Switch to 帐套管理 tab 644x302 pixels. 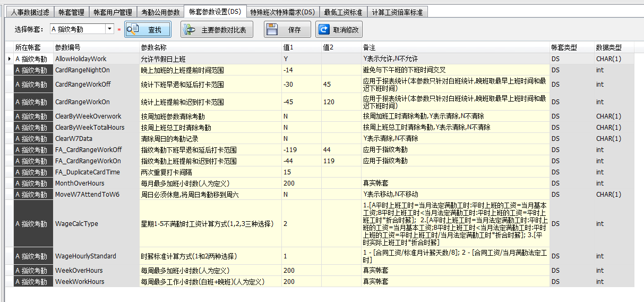[71, 12]
